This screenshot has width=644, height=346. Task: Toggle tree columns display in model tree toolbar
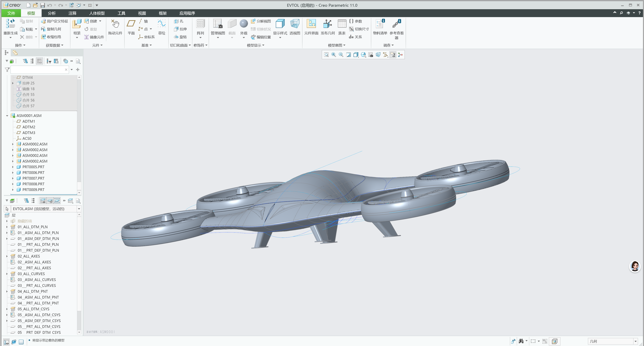39,61
